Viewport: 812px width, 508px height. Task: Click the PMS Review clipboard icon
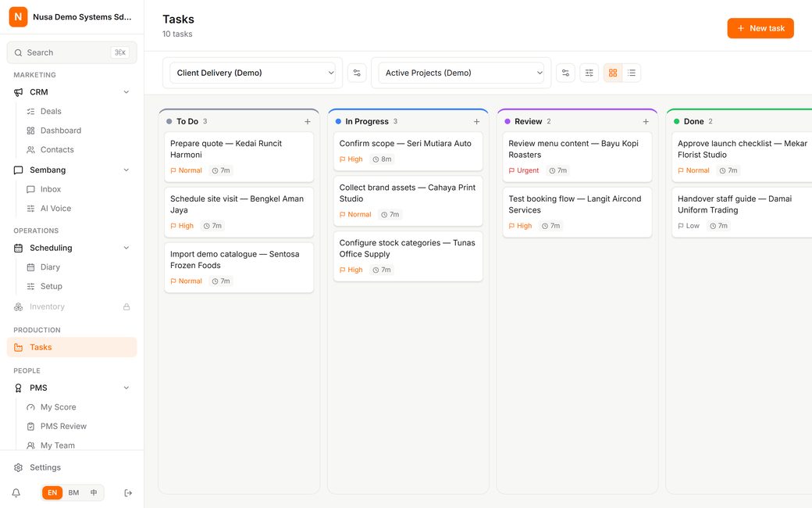[x=30, y=426]
